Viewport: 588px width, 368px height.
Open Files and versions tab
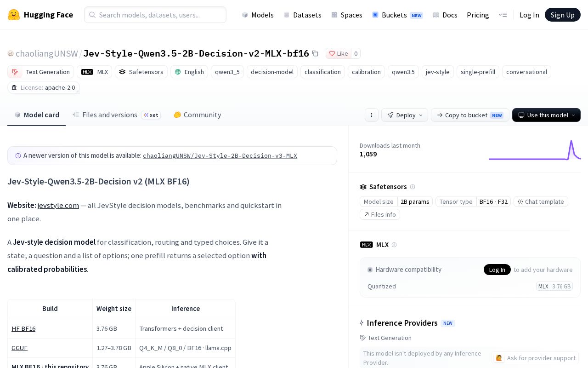pyautogui.click(x=117, y=115)
